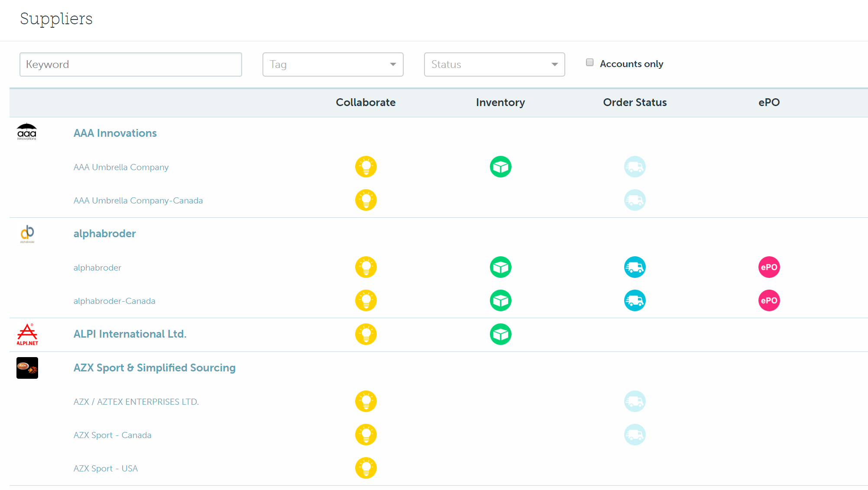
Task: Click the Inventory column header
Action: tap(500, 103)
